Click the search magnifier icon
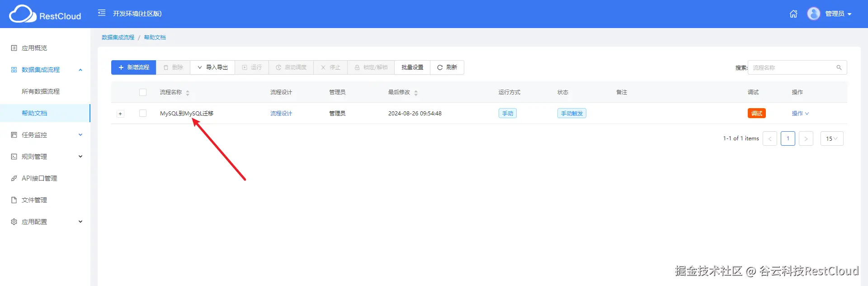The height and width of the screenshot is (286, 868). click(x=839, y=67)
